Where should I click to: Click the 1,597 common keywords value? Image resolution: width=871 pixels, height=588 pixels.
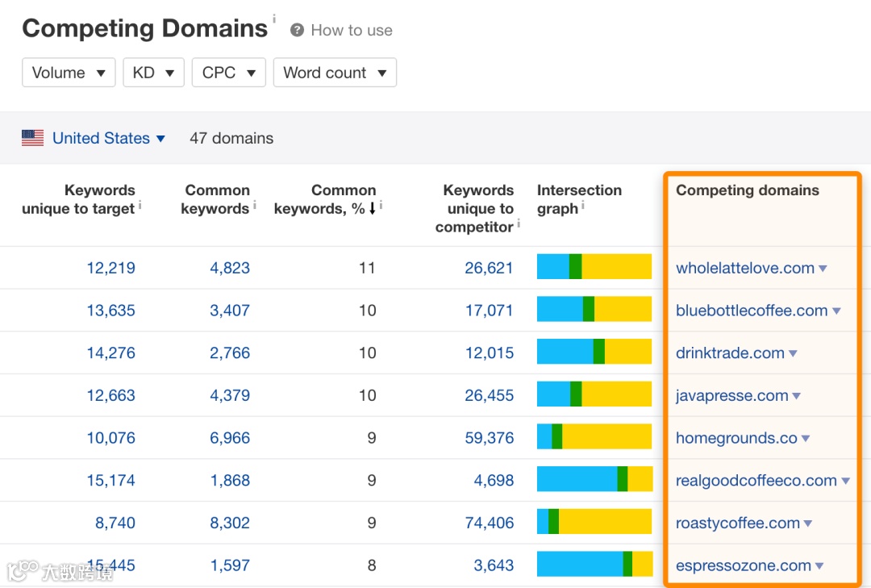point(230,565)
